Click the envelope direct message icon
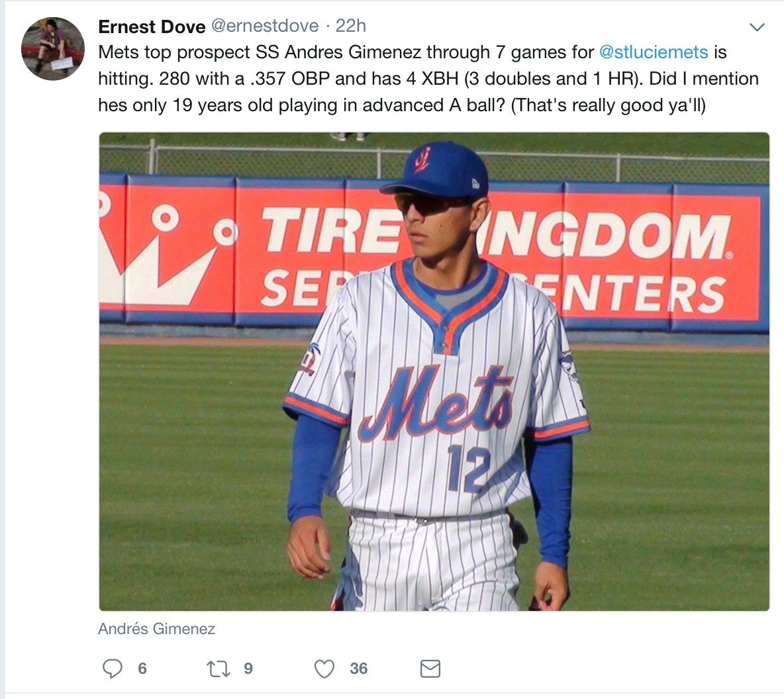This screenshot has height=699, width=784. coord(430,669)
